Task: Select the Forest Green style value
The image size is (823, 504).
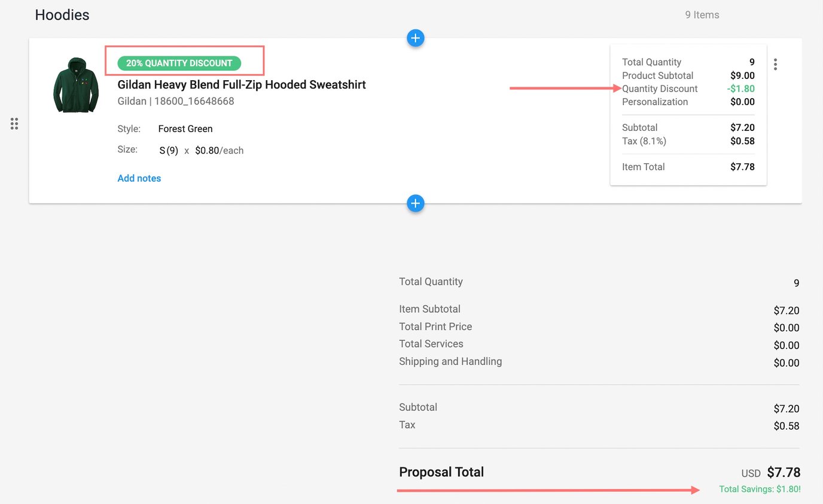Action: (x=185, y=129)
